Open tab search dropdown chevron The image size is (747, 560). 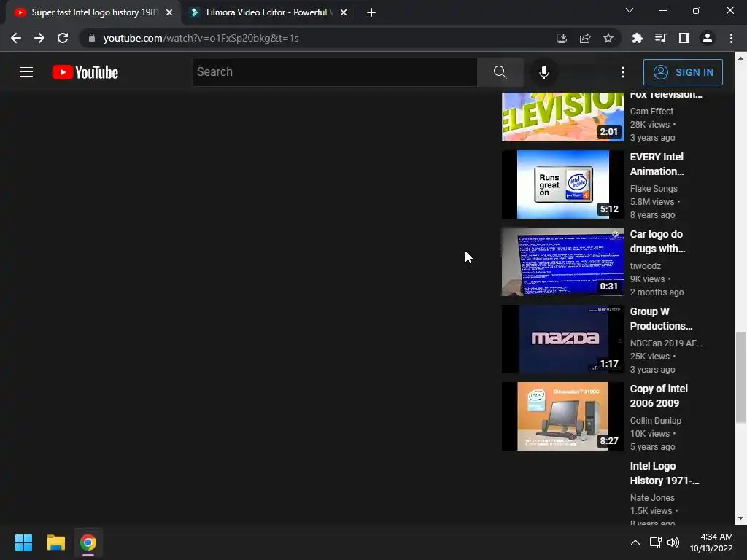(630, 10)
